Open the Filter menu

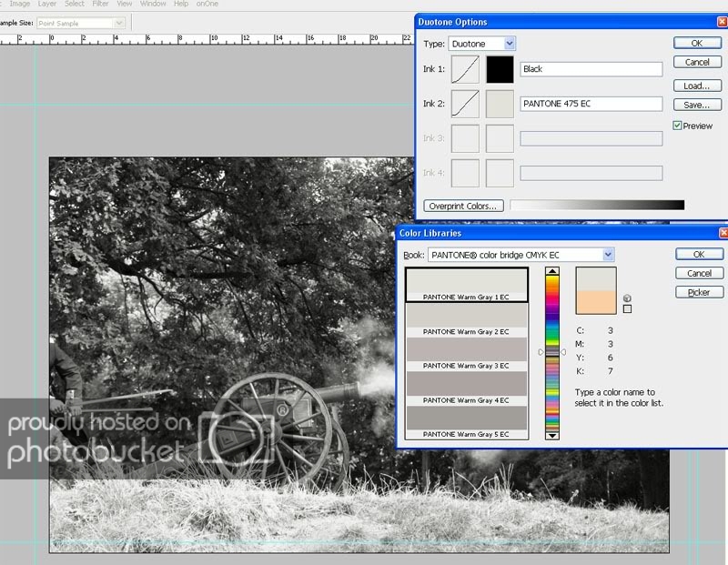coord(100,4)
